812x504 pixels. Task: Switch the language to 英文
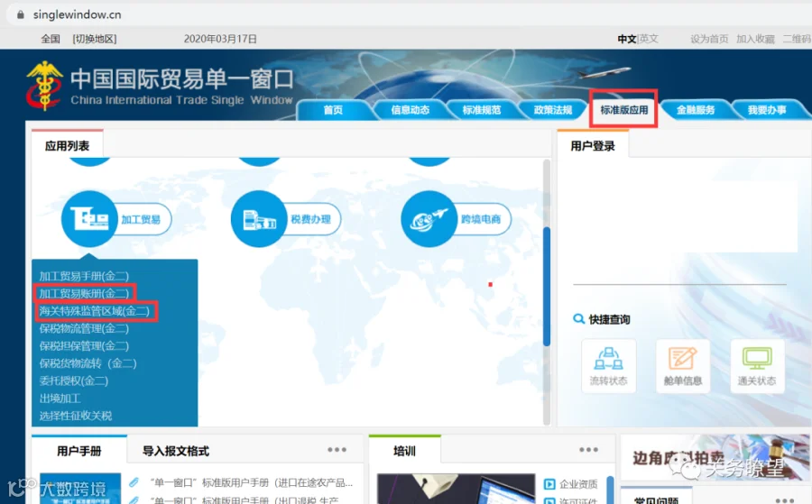[x=649, y=39]
